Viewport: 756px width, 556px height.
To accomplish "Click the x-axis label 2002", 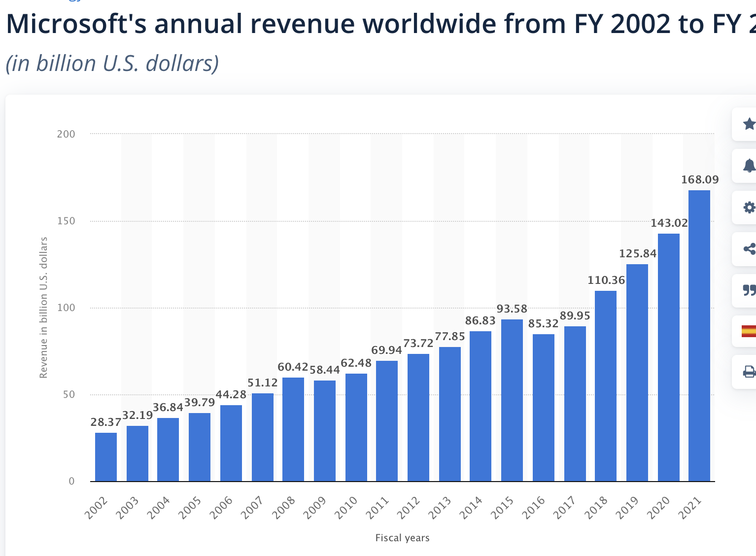I will (x=96, y=508).
